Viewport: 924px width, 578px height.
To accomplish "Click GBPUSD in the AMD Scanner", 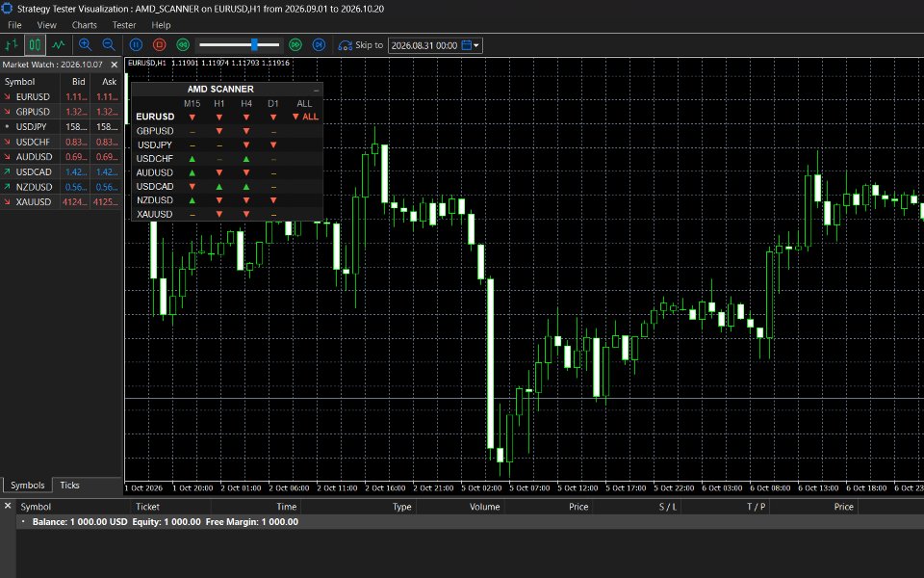I will (155, 131).
